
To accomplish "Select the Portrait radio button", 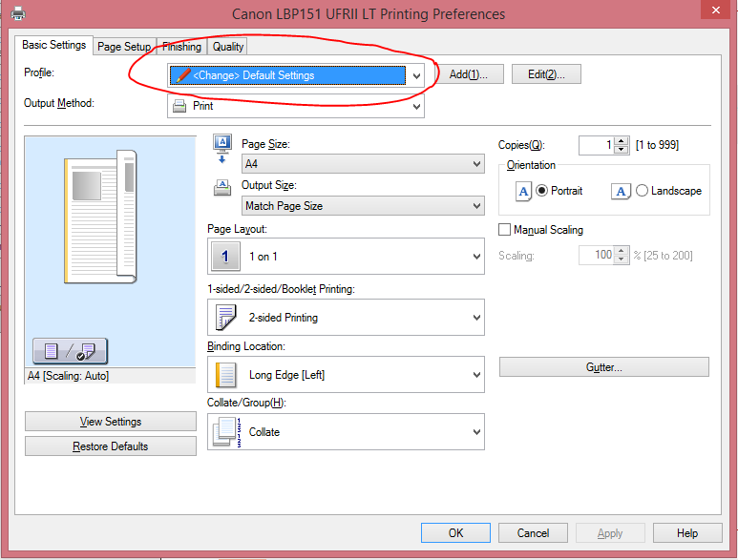I will (x=541, y=191).
